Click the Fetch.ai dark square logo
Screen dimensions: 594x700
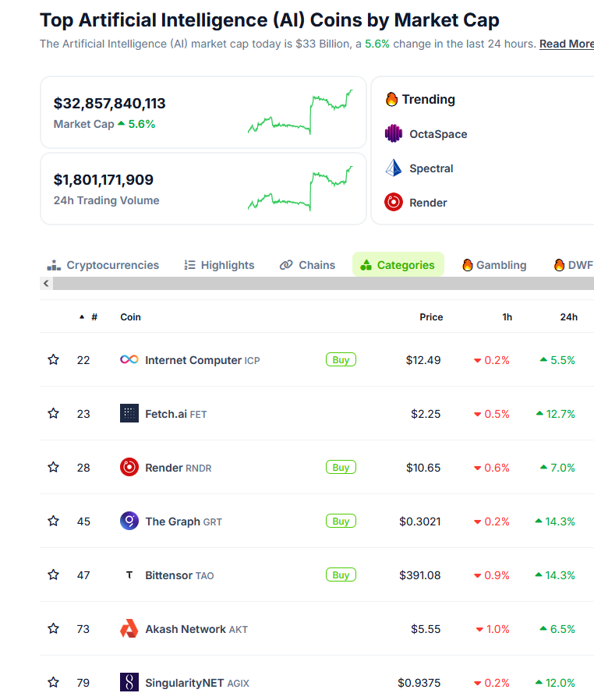[129, 413]
